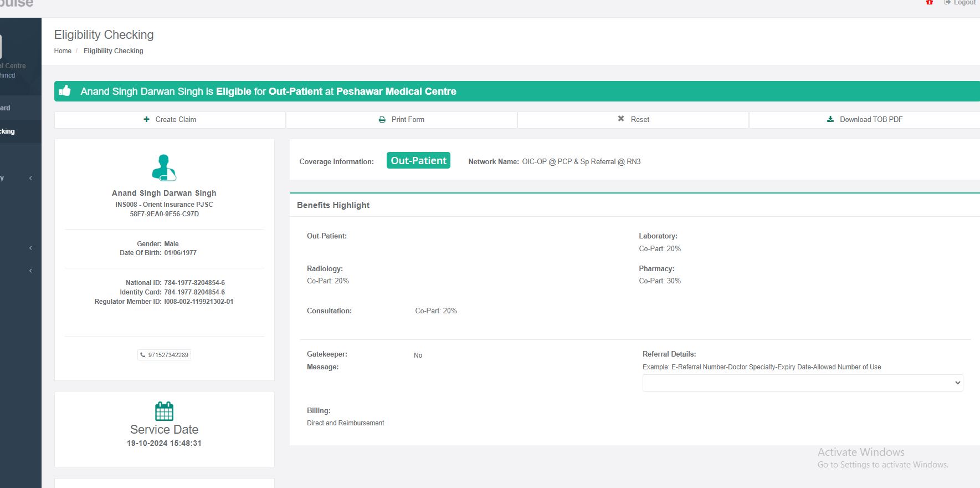Click the patient avatar icon above the name
The width and height of the screenshot is (980, 488).
164,167
